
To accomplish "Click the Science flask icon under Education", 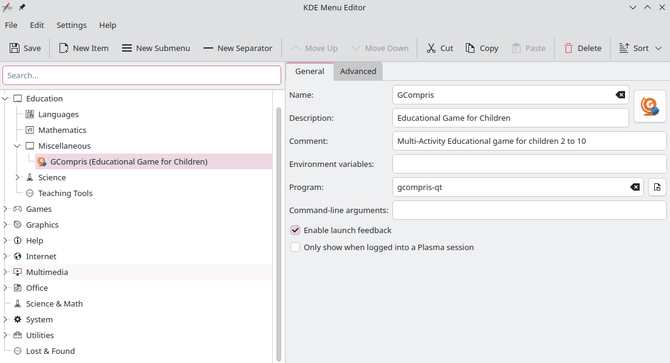I will (x=29, y=178).
